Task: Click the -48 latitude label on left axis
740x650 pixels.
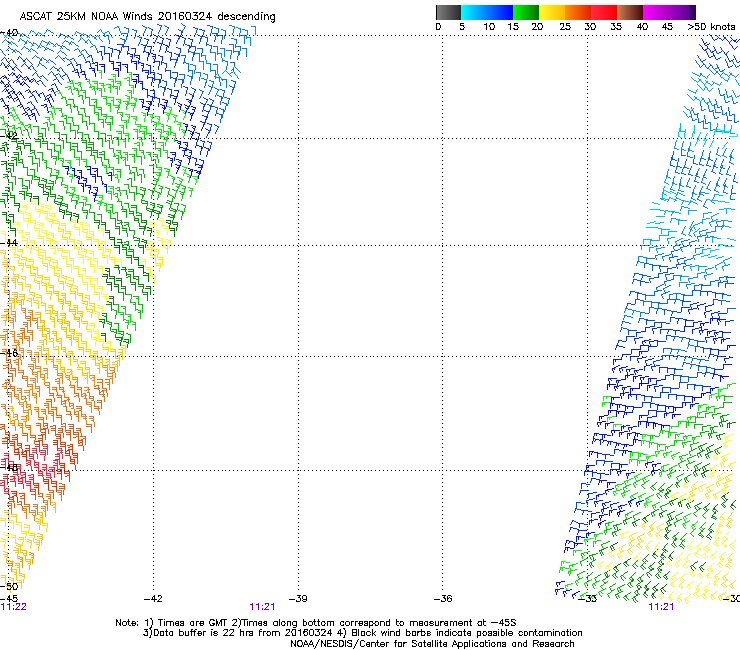Action: coord(9,467)
